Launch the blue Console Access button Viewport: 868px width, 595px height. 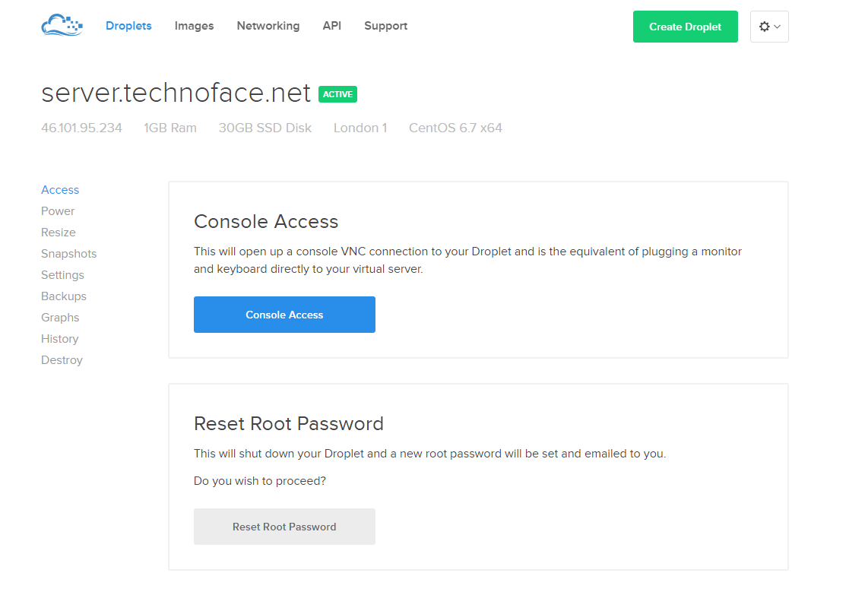[284, 315]
